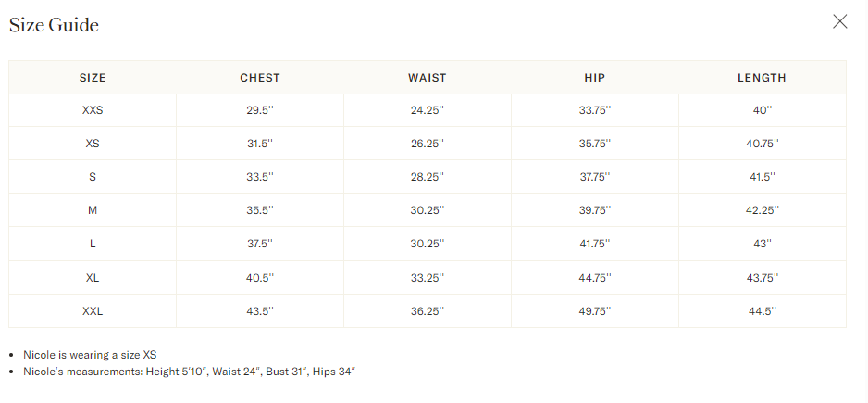Select the L size row label
The image size is (868, 403).
(x=93, y=244)
